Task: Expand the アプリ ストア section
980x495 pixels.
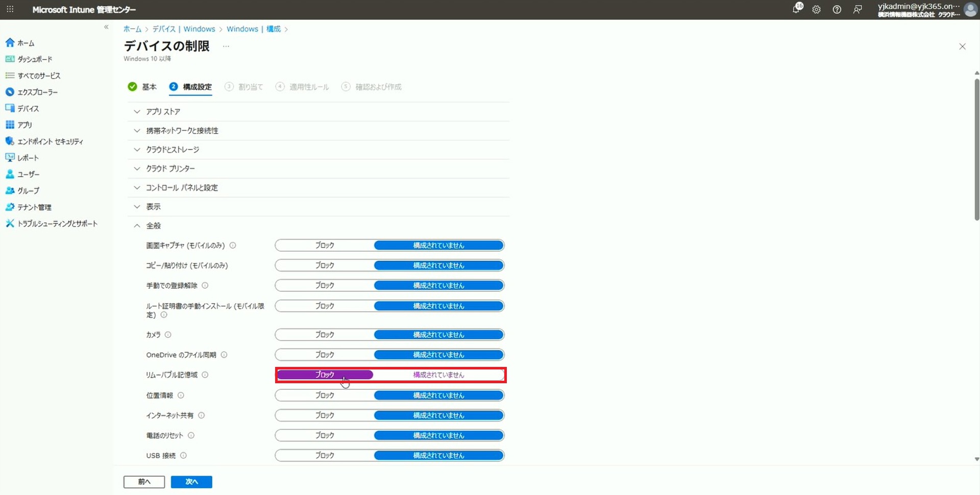Action: coord(163,112)
